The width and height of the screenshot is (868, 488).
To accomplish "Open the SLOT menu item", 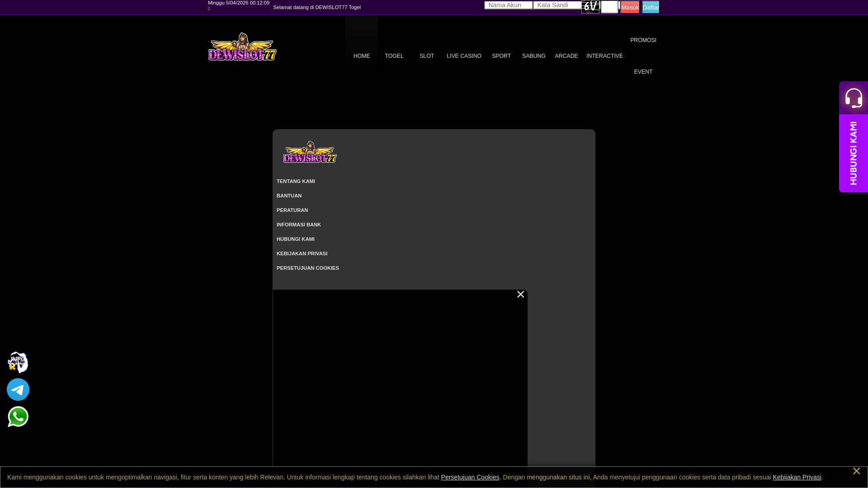I will pyautogui.click(x=427, y=56).
